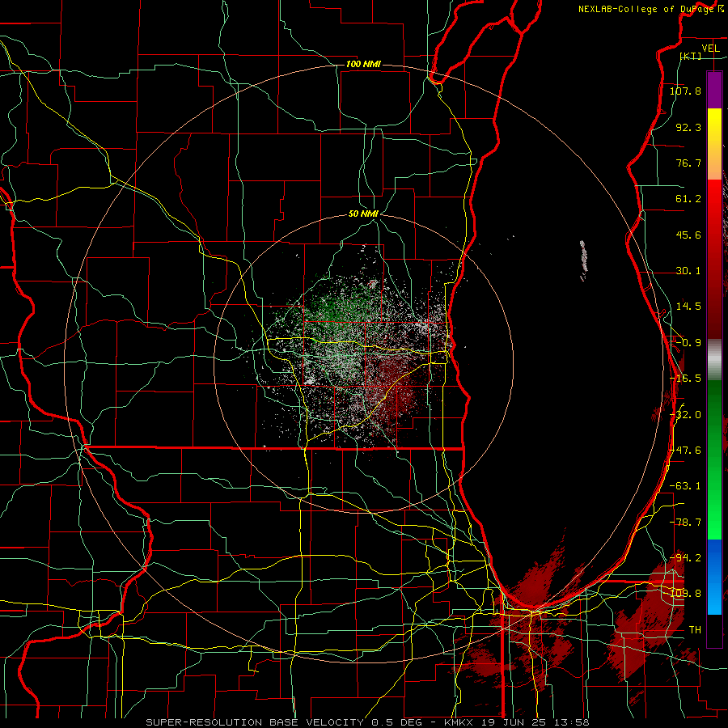Click the TH threshold label

pyautogui.click(x=695, y=630)
